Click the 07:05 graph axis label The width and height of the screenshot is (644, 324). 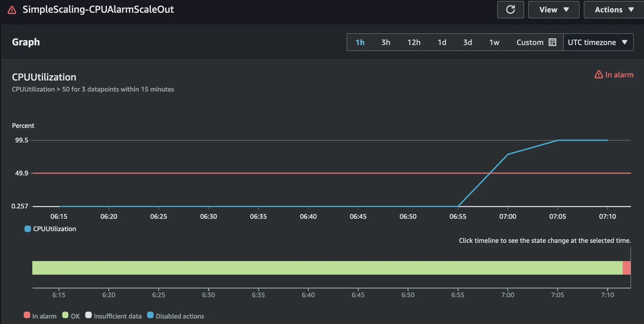coord(557,216)
